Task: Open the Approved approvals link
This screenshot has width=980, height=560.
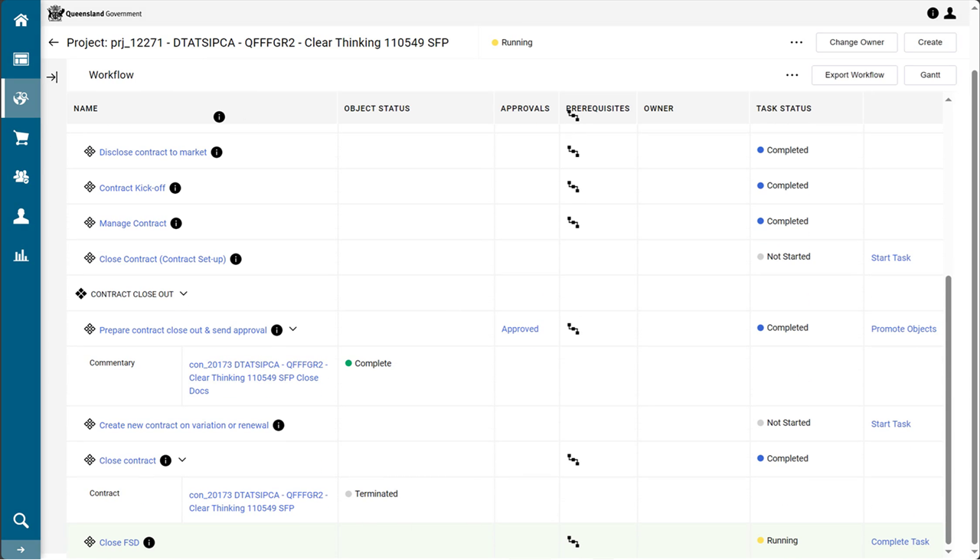Action: click(520, 329)
